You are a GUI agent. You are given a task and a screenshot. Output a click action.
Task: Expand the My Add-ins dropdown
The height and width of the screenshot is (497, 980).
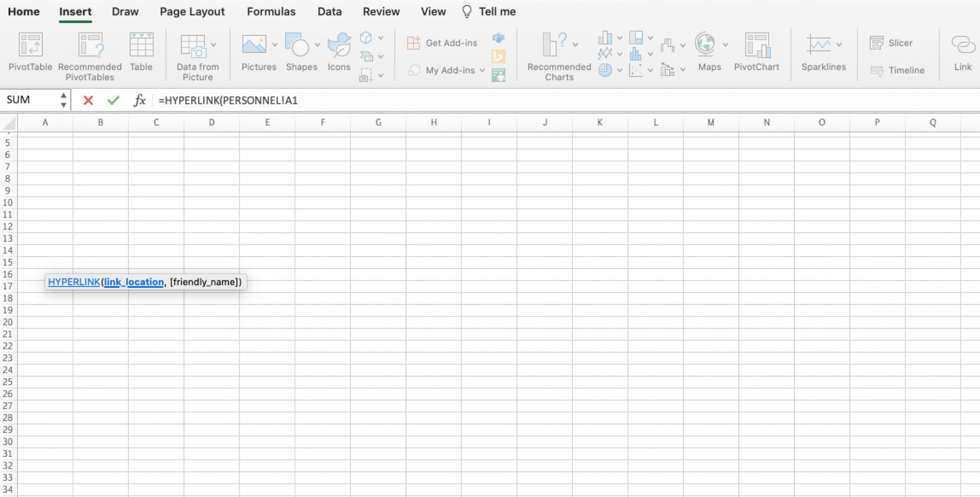click(482, 70)
